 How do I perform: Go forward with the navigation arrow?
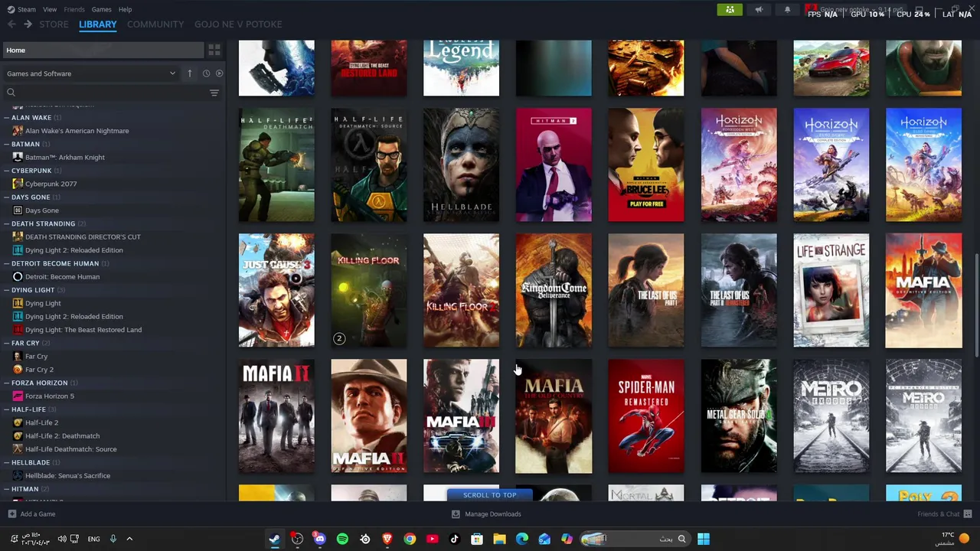(x=28, y=24)
